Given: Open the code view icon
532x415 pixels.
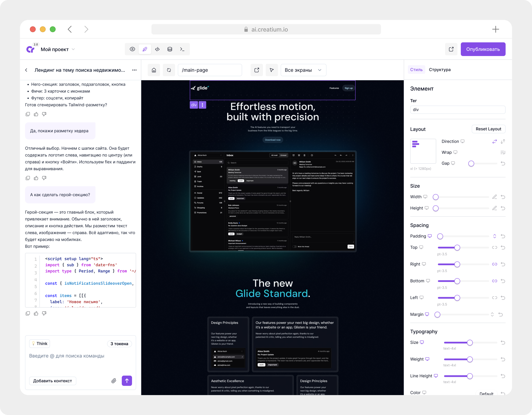Looking at the screenshot, I should pyautogui.click(x=157, y=49).
